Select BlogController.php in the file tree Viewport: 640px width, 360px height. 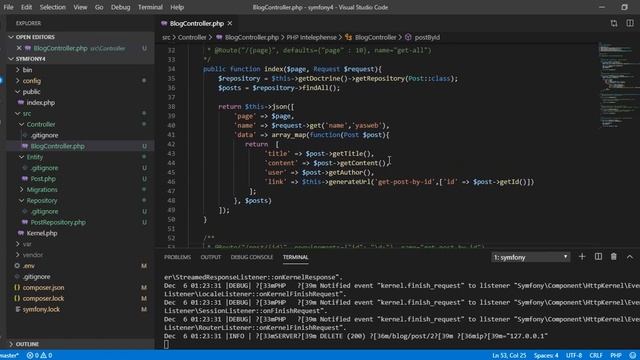click(x=58, y=146)
